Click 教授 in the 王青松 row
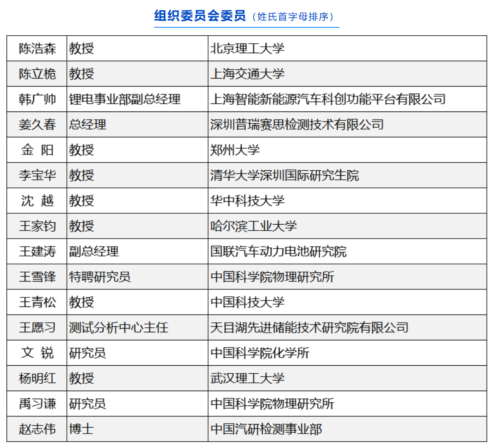 tap(81, 303)
